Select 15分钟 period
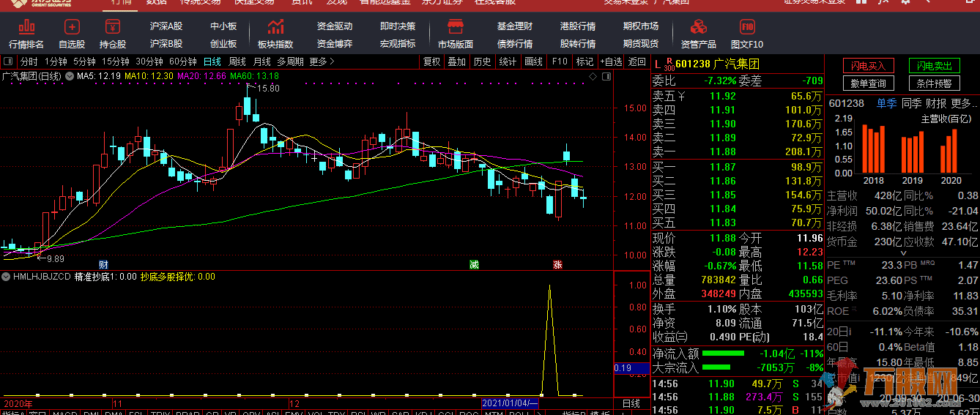980x415 pixels. click(116, 61)
